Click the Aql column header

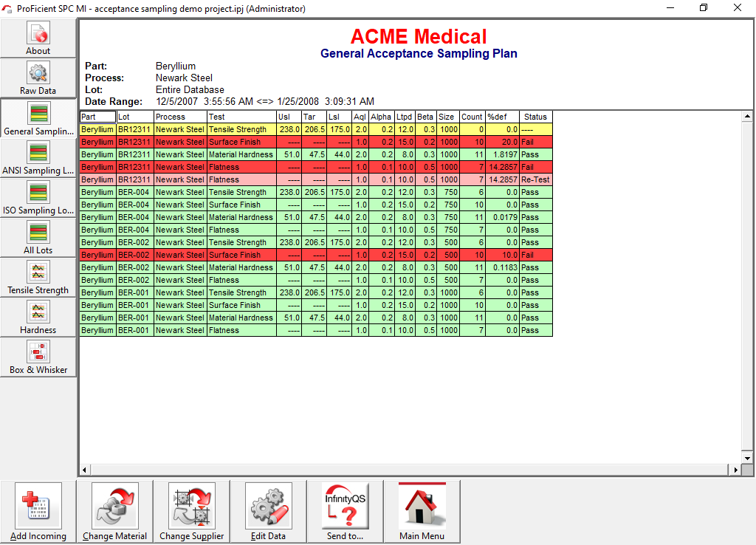360,117
